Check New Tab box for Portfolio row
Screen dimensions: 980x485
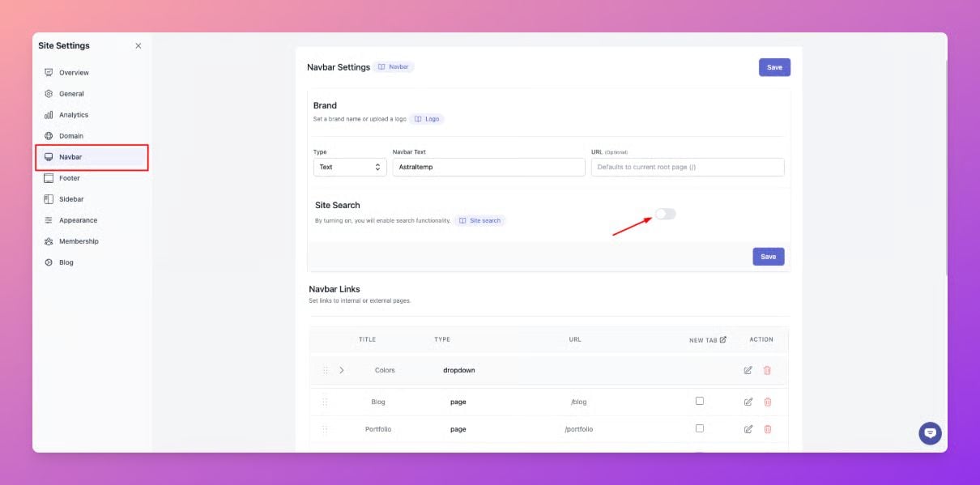click(x=700, y=428)
